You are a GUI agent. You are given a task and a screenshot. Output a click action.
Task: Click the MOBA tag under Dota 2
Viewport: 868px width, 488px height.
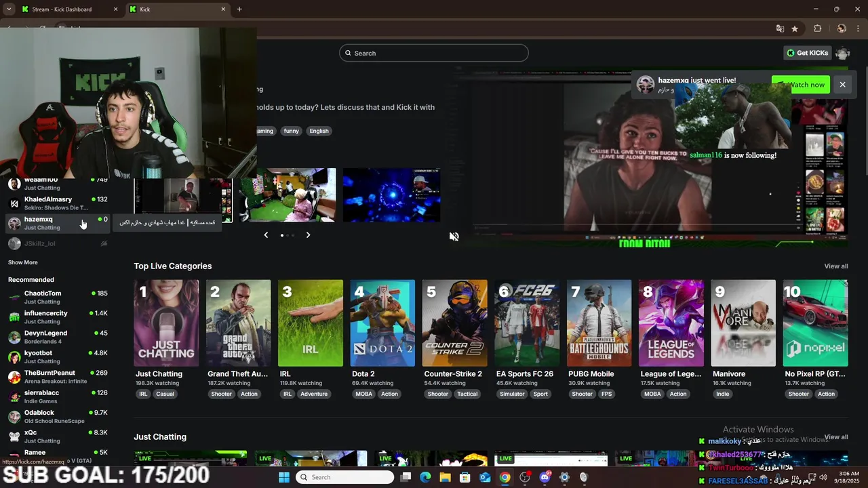coord(364,394)
